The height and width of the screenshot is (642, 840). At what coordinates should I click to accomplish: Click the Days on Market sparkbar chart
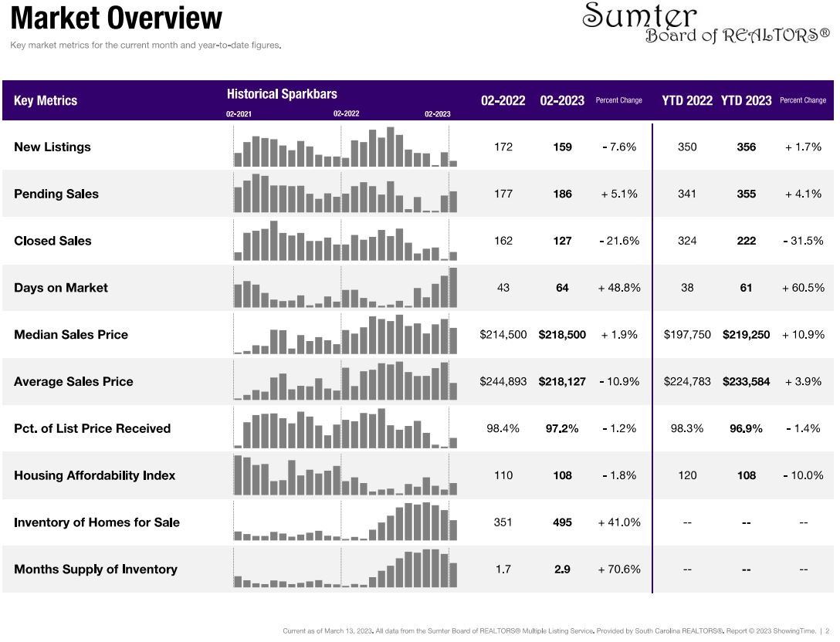click(x=345, y=289)
